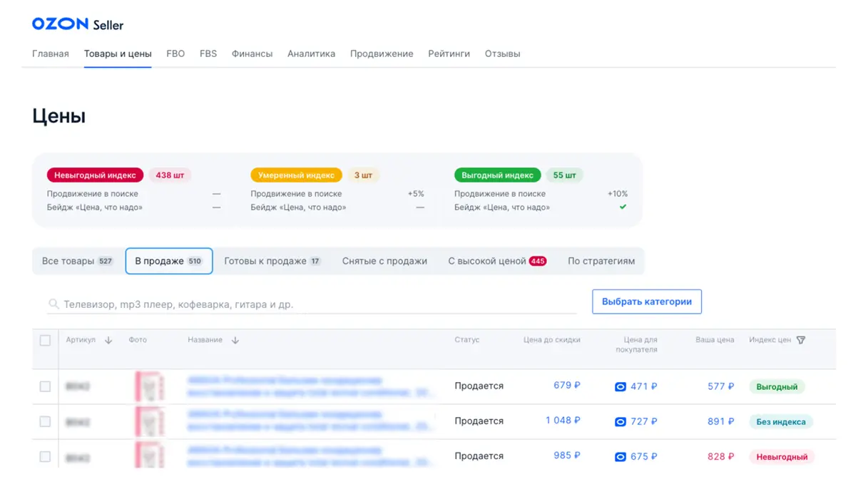This screenshot has height=484, width=868.
Task: Click Ozon card icon beside 675 ₽
Action: 621,457
